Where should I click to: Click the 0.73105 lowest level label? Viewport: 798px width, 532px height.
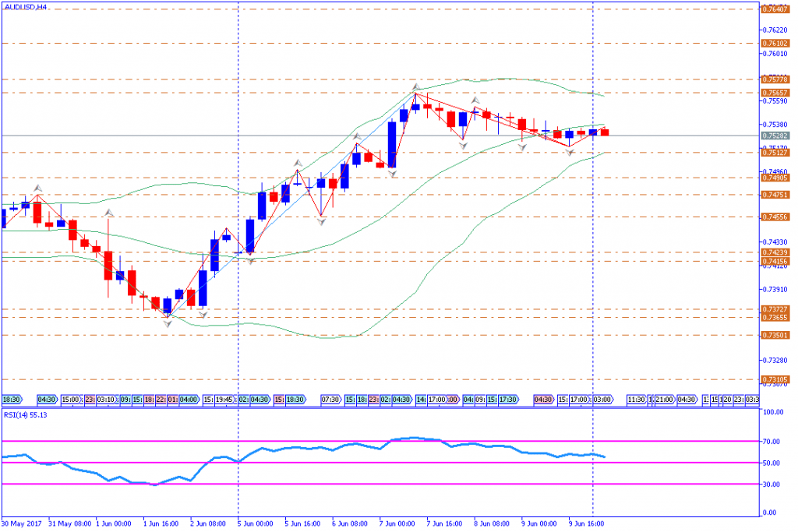pyautogui.click(x=773, y=379)
